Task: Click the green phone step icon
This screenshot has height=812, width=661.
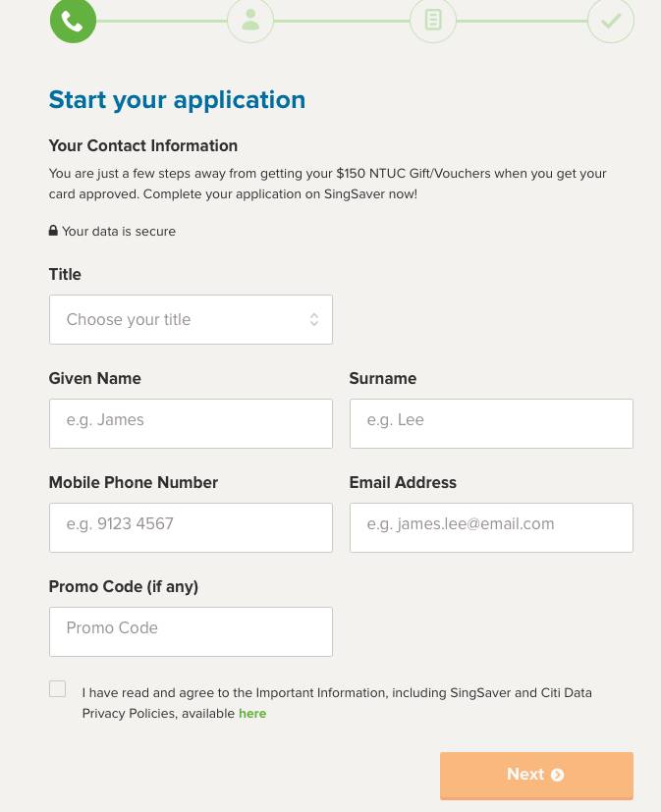Action: pos(73,20)
